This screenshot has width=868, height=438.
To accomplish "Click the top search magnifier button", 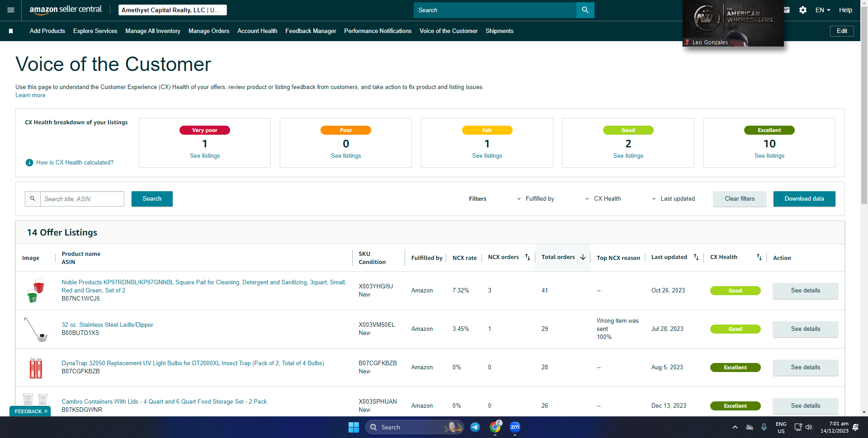I will click(x=585, y=10).
